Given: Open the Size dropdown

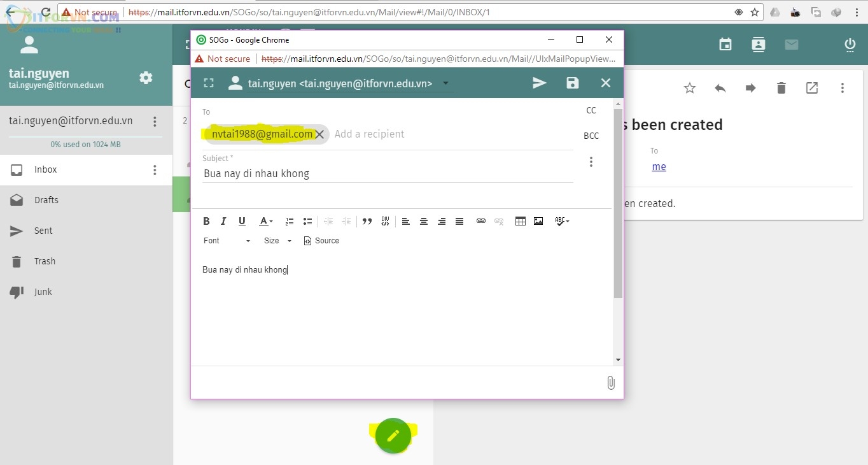Looking at the screenshot, I should (277, 241).
